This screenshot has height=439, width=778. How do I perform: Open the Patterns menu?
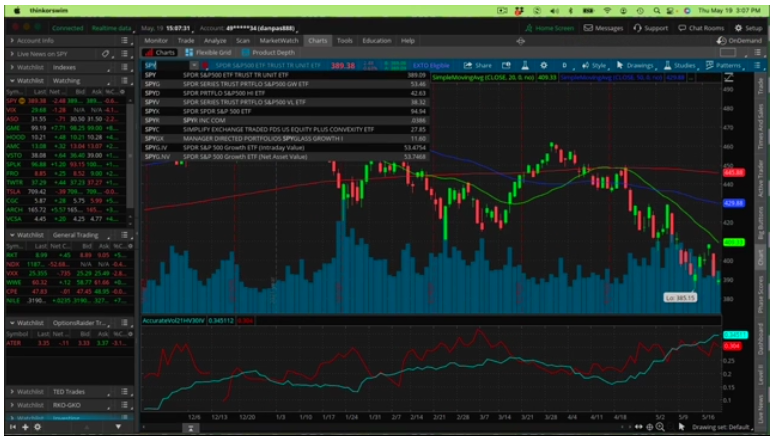[x=723, y=65]
